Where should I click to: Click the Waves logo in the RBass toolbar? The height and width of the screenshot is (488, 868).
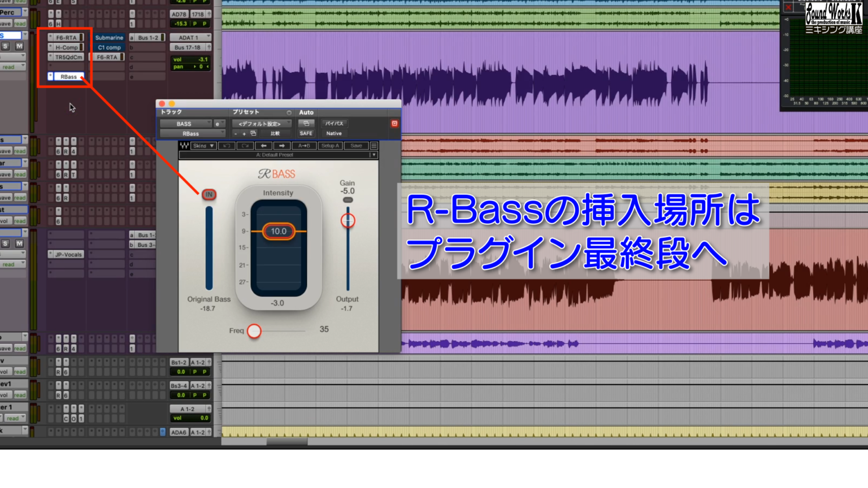[x=184, y=146]
